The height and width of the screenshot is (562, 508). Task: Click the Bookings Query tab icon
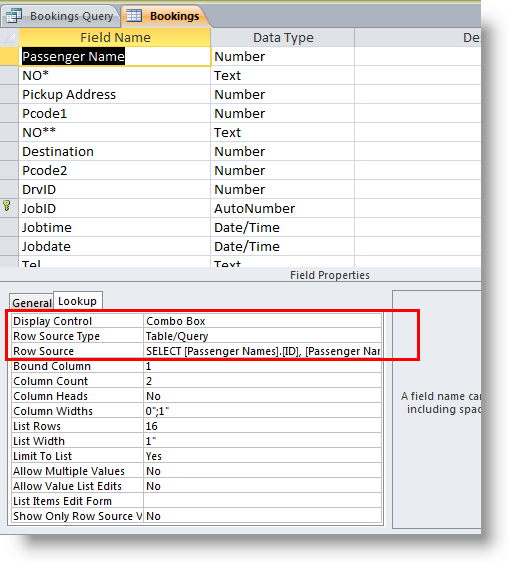14,16
